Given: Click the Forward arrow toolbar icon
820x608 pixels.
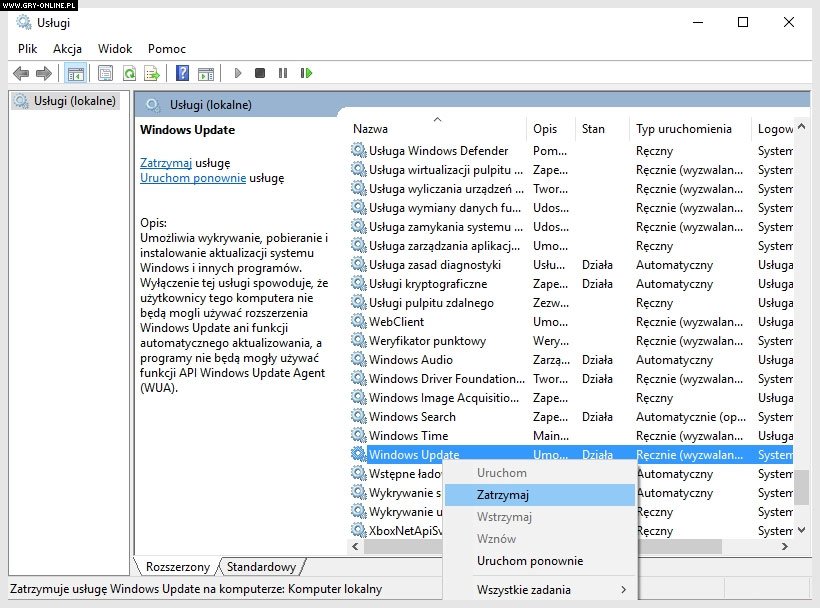Looking at the screenshot, I should 44,73.
